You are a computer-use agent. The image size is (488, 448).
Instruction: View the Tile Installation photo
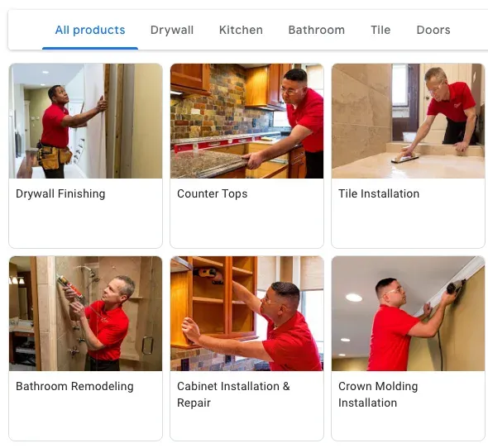tap(408, 121)
